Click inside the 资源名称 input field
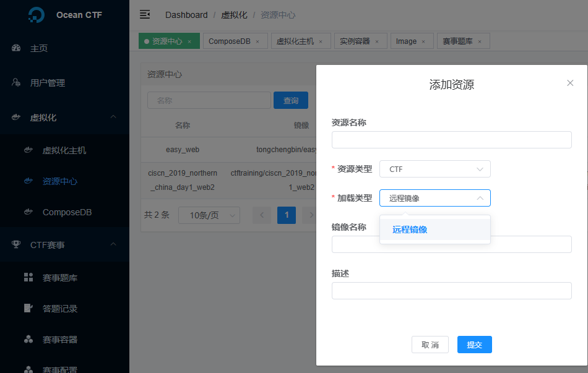Viewport: 588px width, 373px height. click(x=451, y=140)
